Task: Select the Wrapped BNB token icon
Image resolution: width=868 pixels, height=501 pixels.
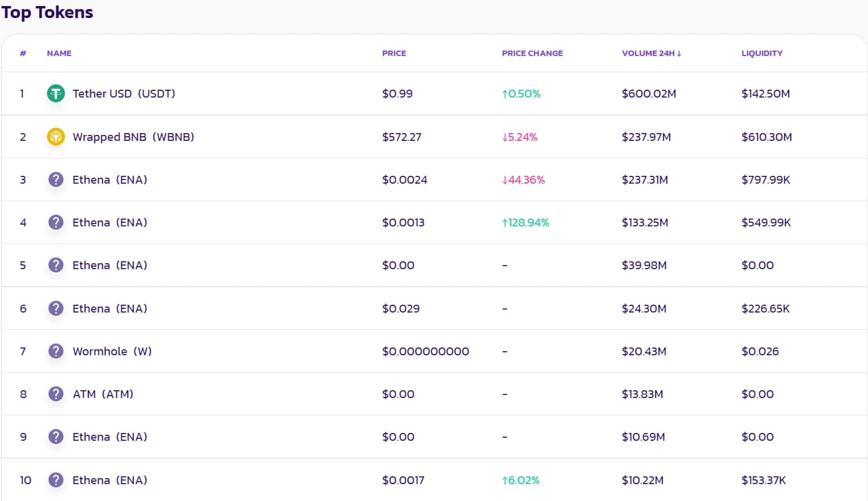Action: [55, 137]
